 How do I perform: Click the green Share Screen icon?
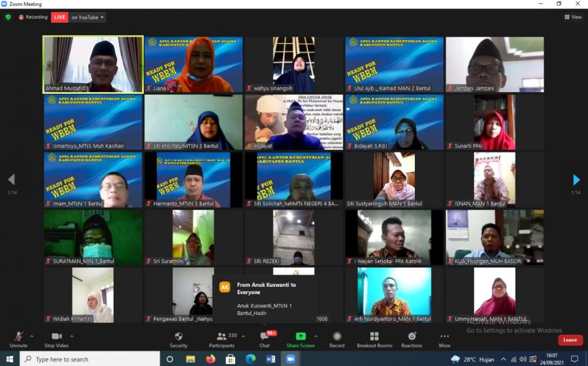click(x=301, y=336)
